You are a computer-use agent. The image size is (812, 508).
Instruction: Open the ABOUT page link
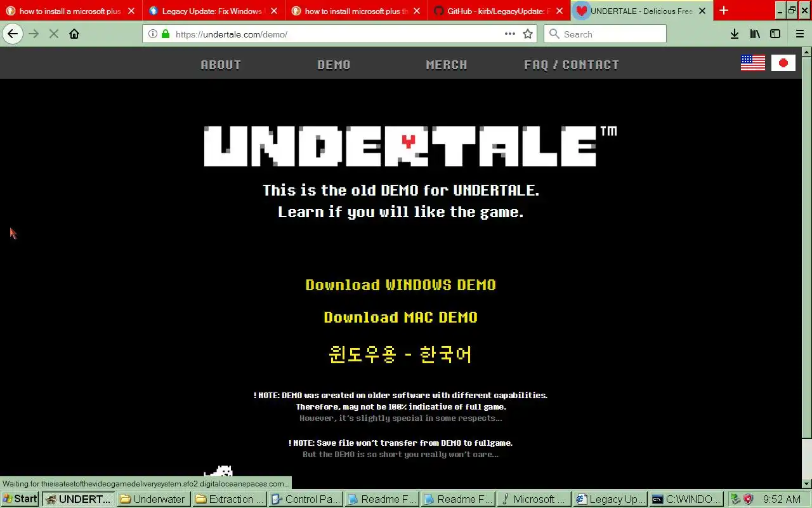pyautogui.click(x=221, y=65)
